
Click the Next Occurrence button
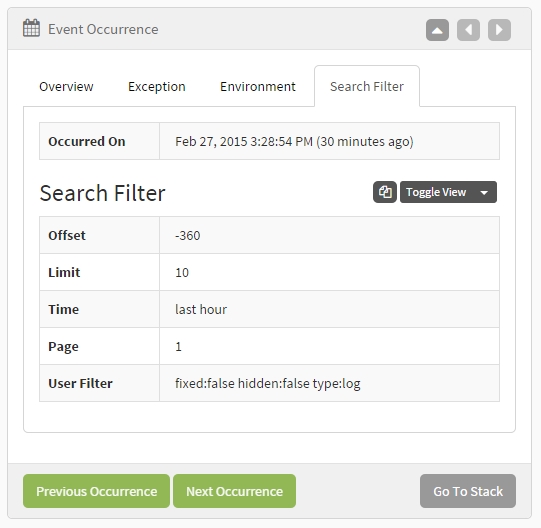(235, 491)
